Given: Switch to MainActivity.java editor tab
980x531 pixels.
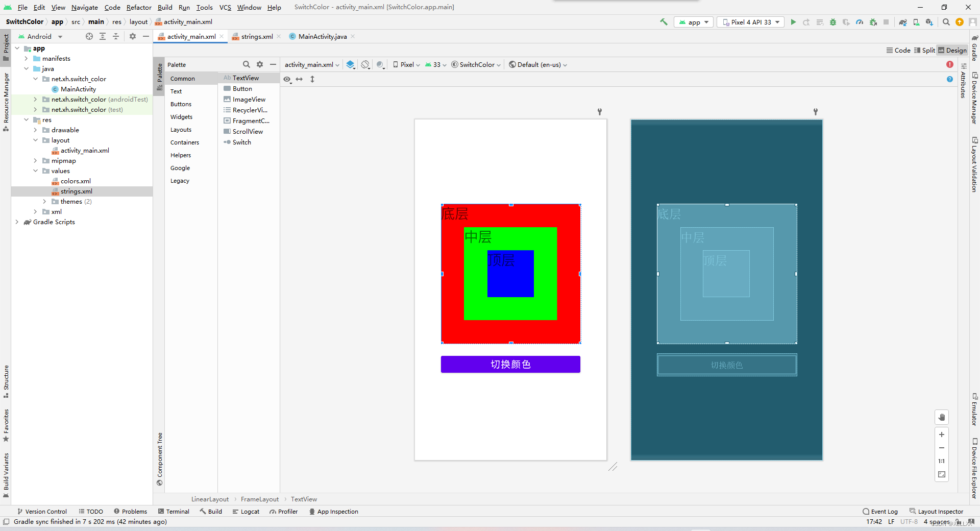Looking at the screenshot, I should coord(322,36).
